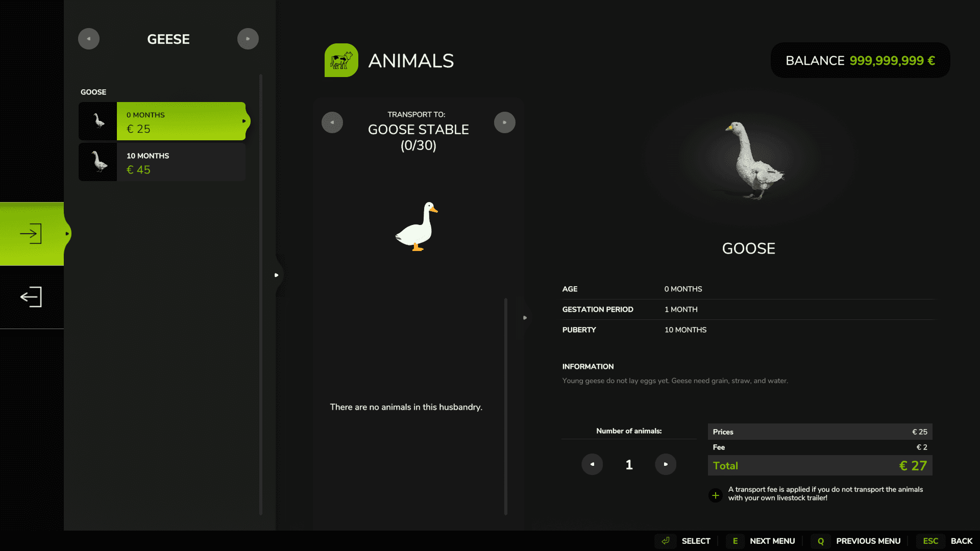Image resolution: width=980 pixels, height=551 pixels.
Task: Open the sell animals tab in sidebar
Action: click(x=32, y=297)
